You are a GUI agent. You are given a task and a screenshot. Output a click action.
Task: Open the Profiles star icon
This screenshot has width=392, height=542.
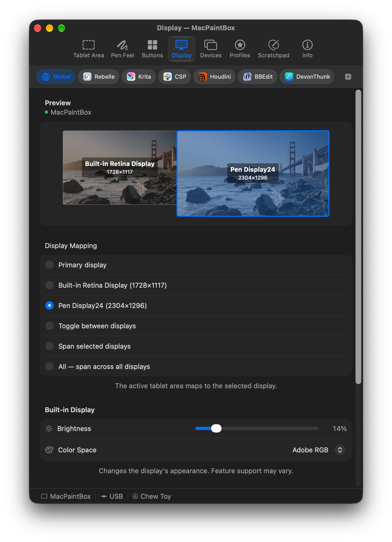(240, 45)
